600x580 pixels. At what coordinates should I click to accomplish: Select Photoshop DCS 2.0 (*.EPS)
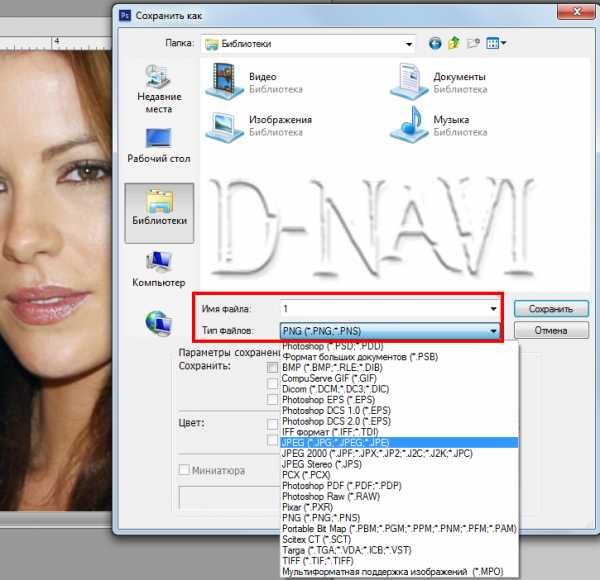[x=399, y=421]
